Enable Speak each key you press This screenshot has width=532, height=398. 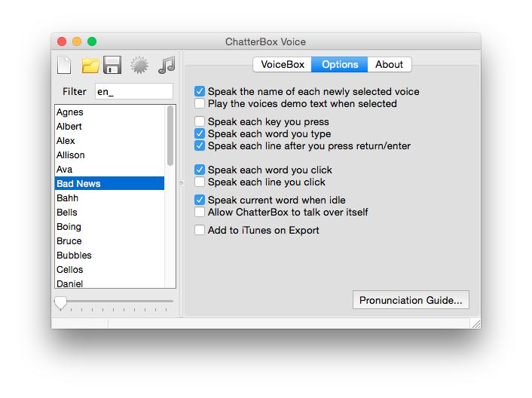pos(200,121)
